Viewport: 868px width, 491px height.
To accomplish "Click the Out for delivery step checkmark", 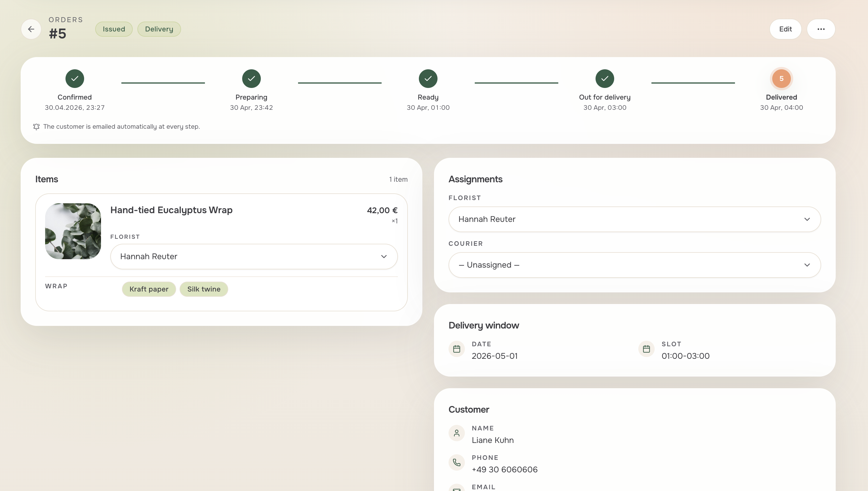I will point(605,79).
